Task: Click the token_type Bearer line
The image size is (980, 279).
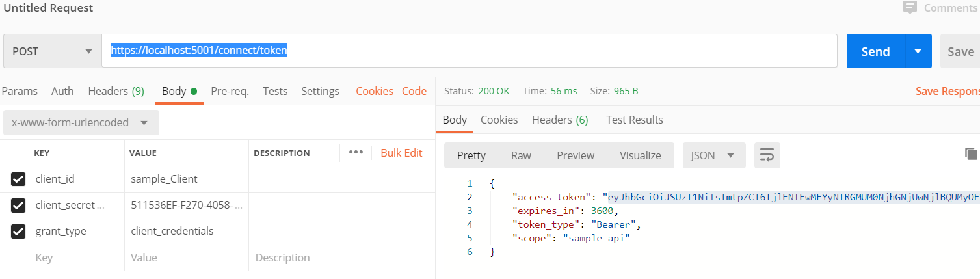Action: [x=577, y=225]
